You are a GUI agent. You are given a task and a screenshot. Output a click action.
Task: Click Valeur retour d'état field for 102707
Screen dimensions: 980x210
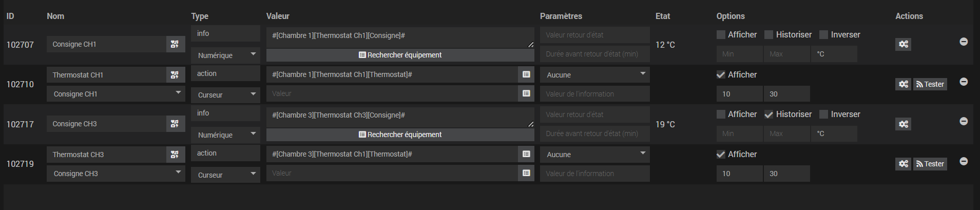pos(594,35)
